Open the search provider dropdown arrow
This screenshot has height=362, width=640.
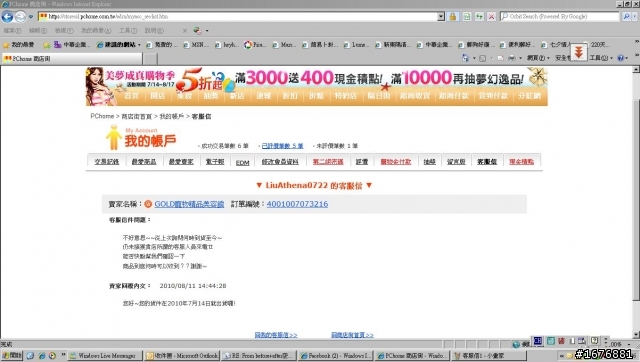point(635,17)
